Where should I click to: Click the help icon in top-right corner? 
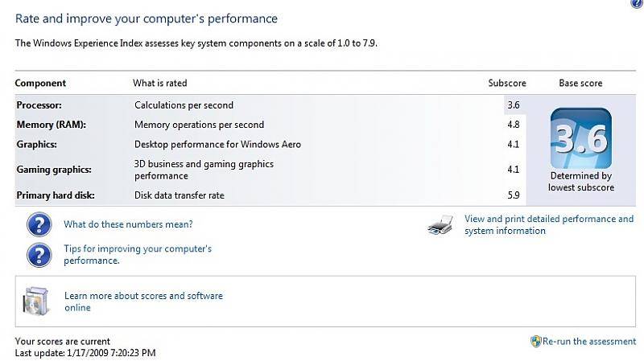638,3
